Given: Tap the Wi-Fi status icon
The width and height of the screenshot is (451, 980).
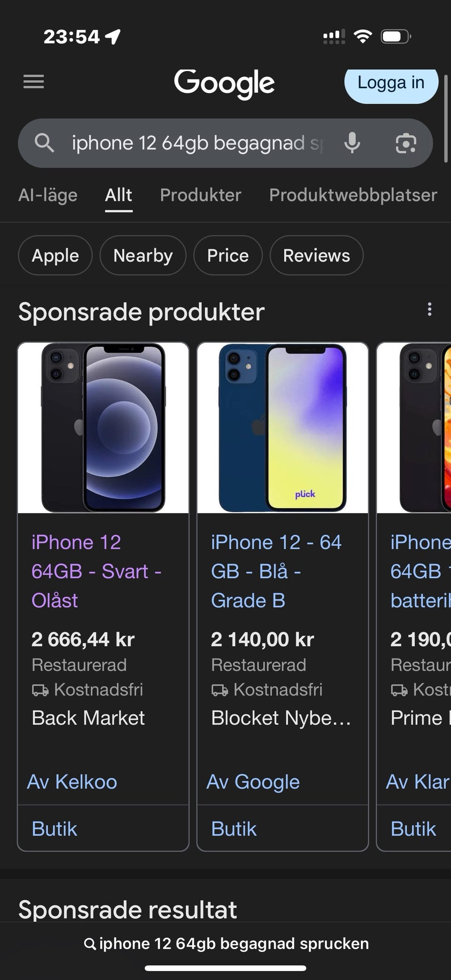Looking at the screenshot, I should pyautogui.click(x=362, y=36).
